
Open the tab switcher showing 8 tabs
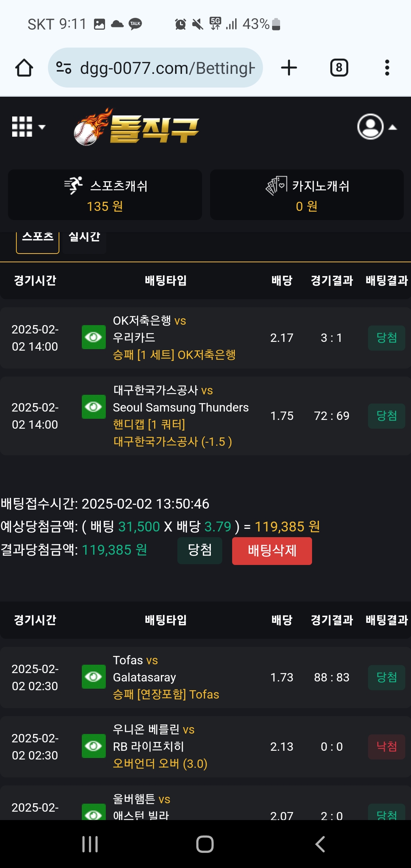tap(339, 68)
